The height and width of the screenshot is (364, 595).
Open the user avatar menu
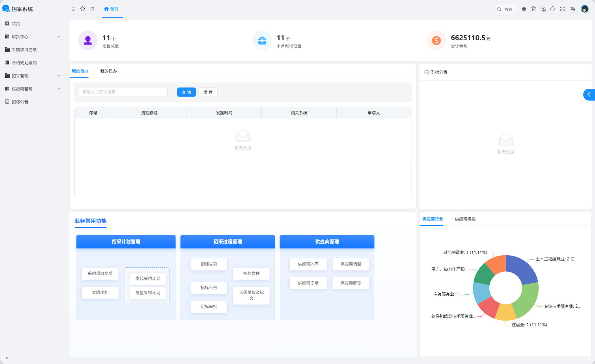[585, 9]
